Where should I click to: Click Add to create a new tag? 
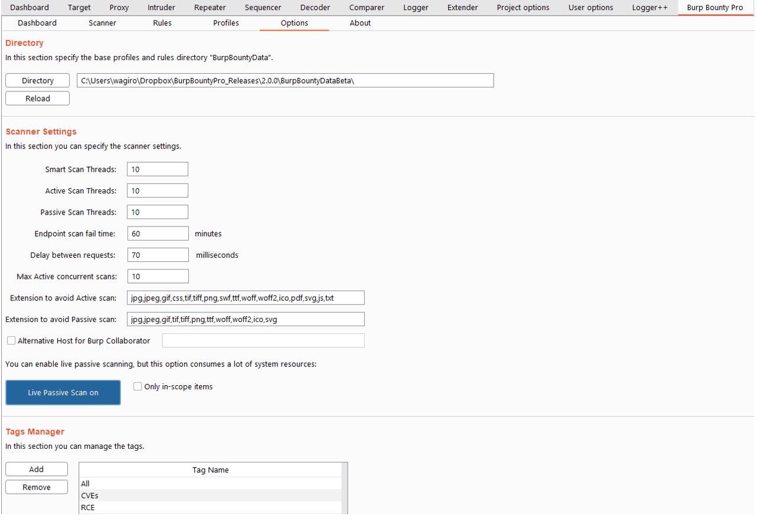[36, 469]
